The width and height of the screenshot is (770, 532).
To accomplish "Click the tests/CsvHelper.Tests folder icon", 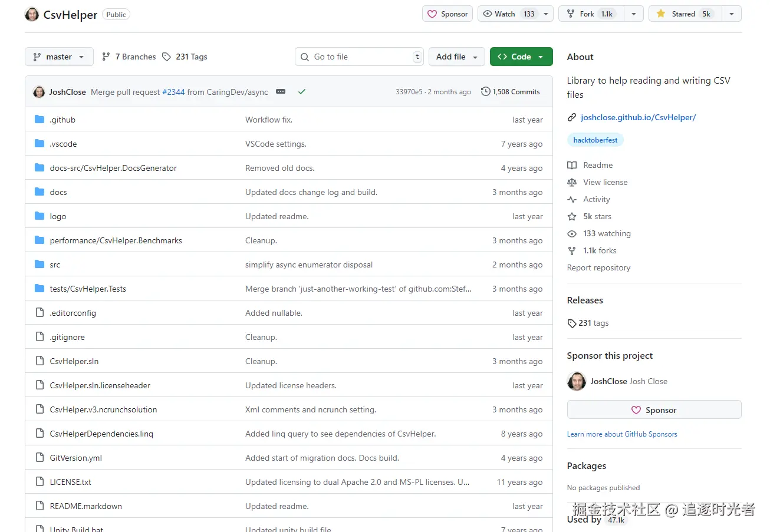I will (x=40, y=289).
